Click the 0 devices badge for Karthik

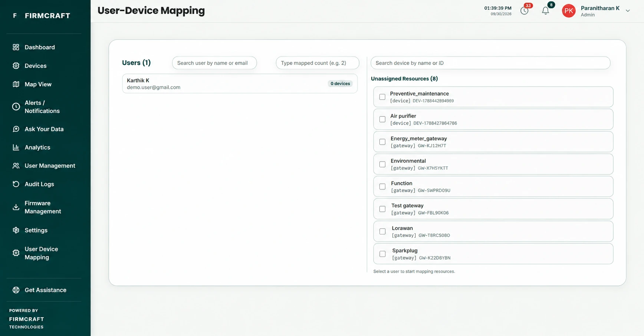[340, 83]
